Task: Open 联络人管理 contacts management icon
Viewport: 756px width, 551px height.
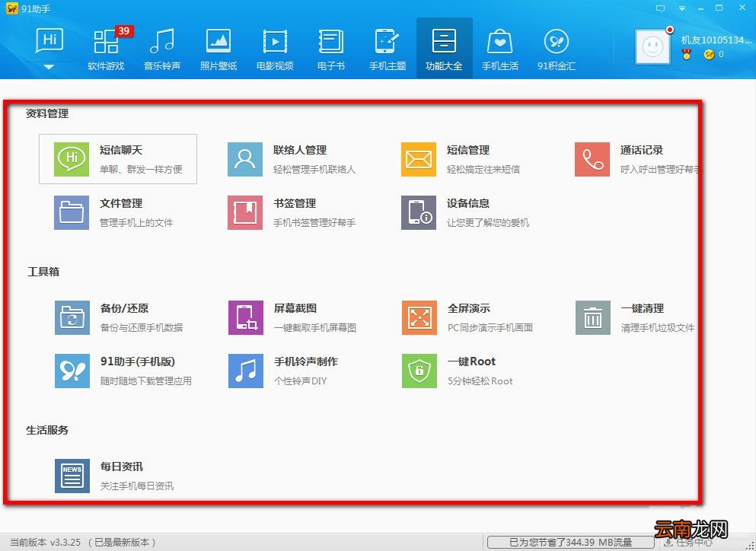Action: (245, 159)
